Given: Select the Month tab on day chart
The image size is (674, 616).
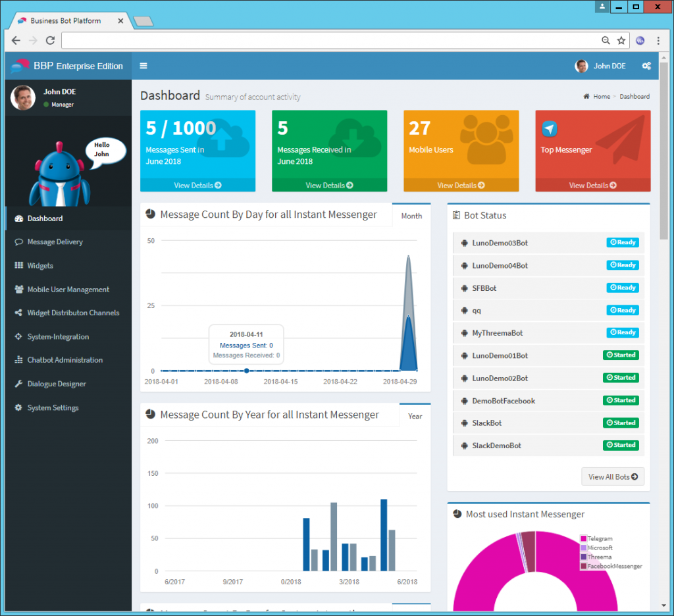Looking at the screenshot, I should point(411,216).
